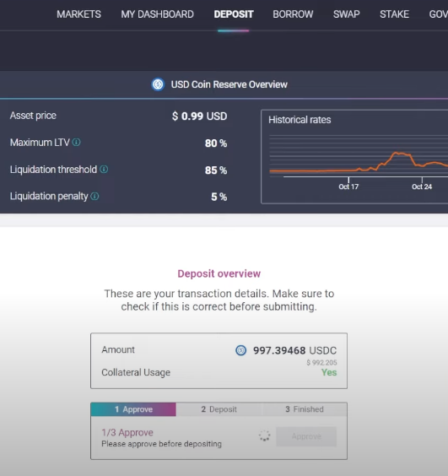Click the loading spinner next to Approve
The width and height of the screenshot is (448, 476).
tap(264, 436)
